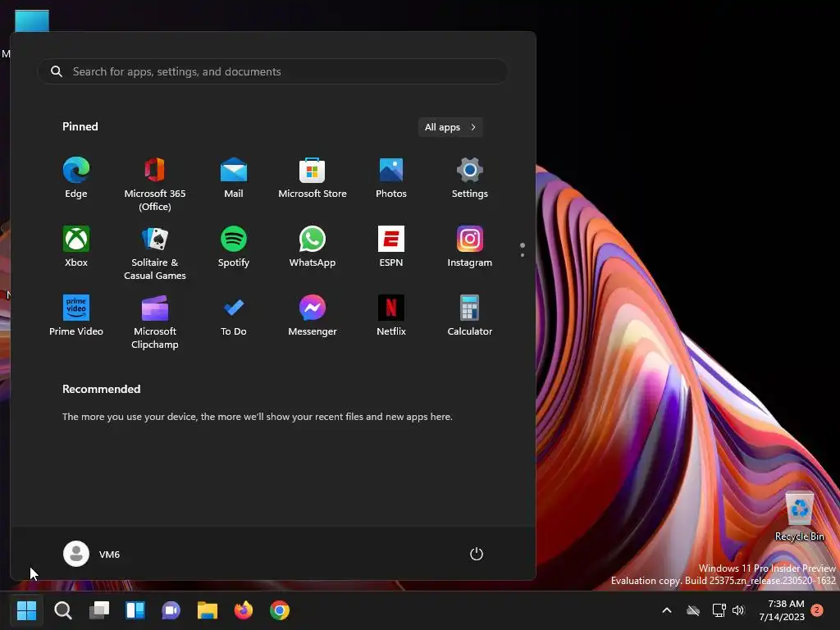
Task: Select the Recycle Bin desktop icon
Action: pyautogui.click(x=799, y=516)
